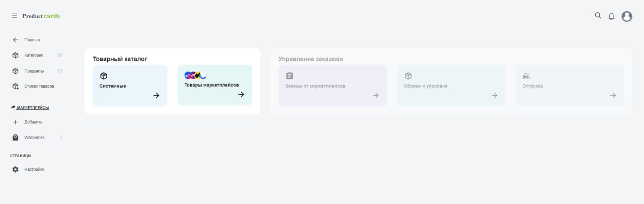Select Wildberries in the sidebar
This screenshot has width=644, height=204.
[35, 138]
